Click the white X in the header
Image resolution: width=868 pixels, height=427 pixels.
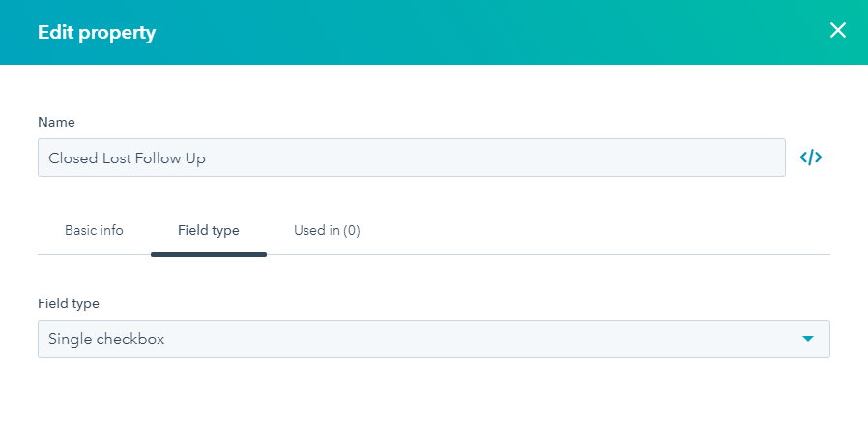837,31
